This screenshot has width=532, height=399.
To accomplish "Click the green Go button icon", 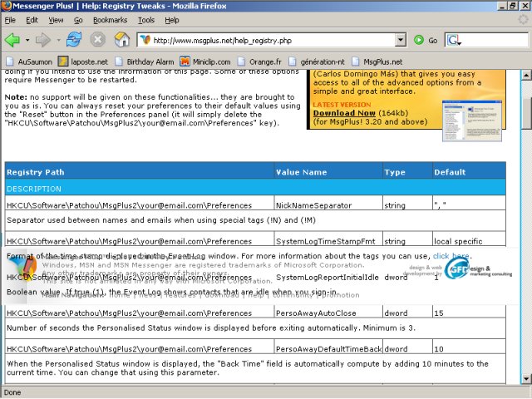I will pyautogui.click(x=420, y=40).
